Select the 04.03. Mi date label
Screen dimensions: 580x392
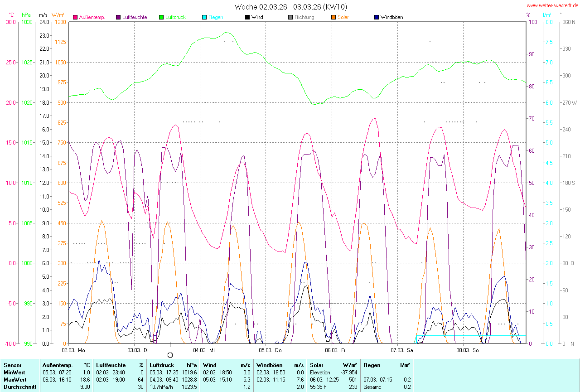pos(204,350)
